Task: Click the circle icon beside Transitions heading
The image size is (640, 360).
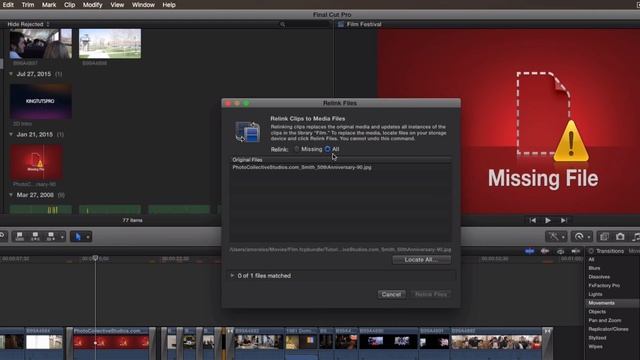Action: pos(591,251)
